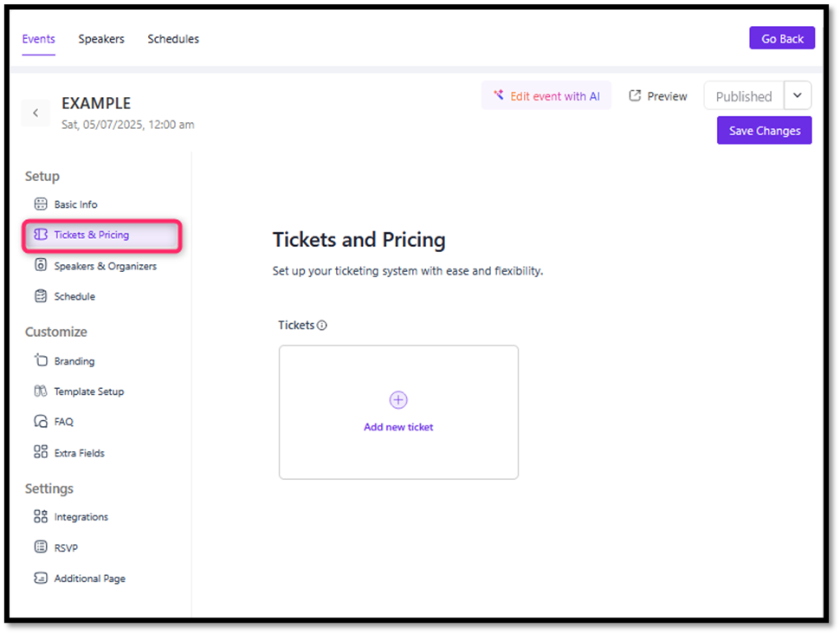Click the Speakers & Organizers icon
Viewport: 840px width, 634px height.
click(40, 266)
